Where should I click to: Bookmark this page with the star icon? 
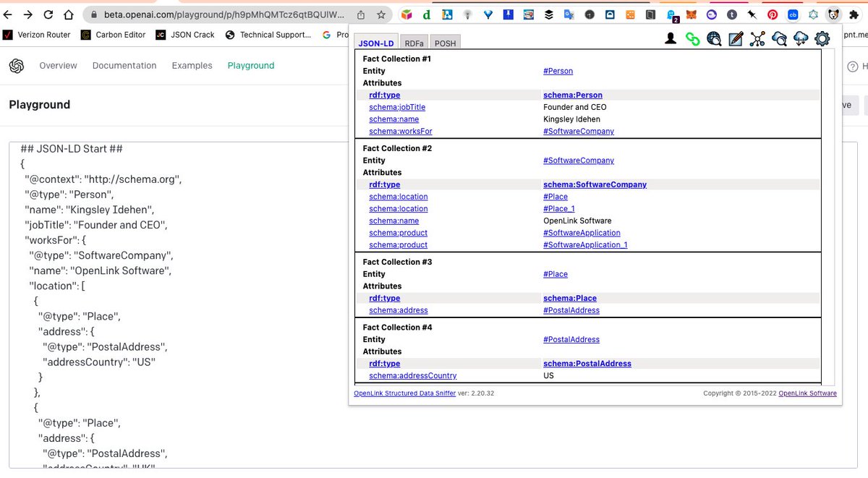click(x=380, y=14)
